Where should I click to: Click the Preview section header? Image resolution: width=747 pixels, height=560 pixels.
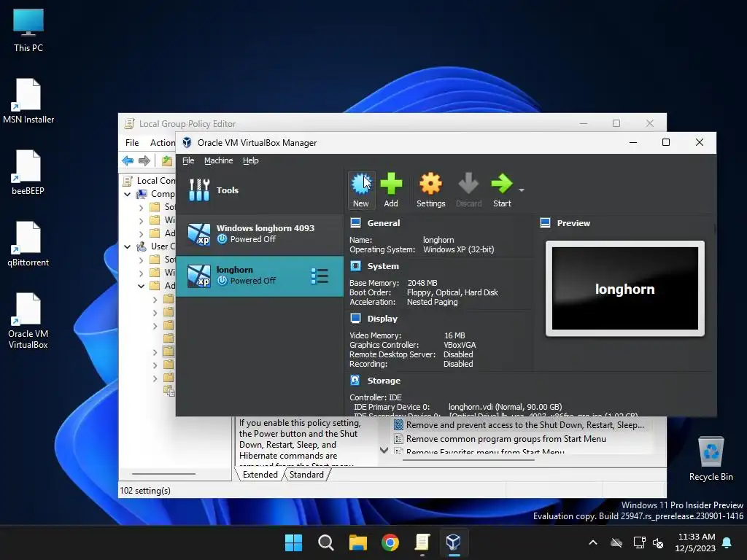click(573, 223)
